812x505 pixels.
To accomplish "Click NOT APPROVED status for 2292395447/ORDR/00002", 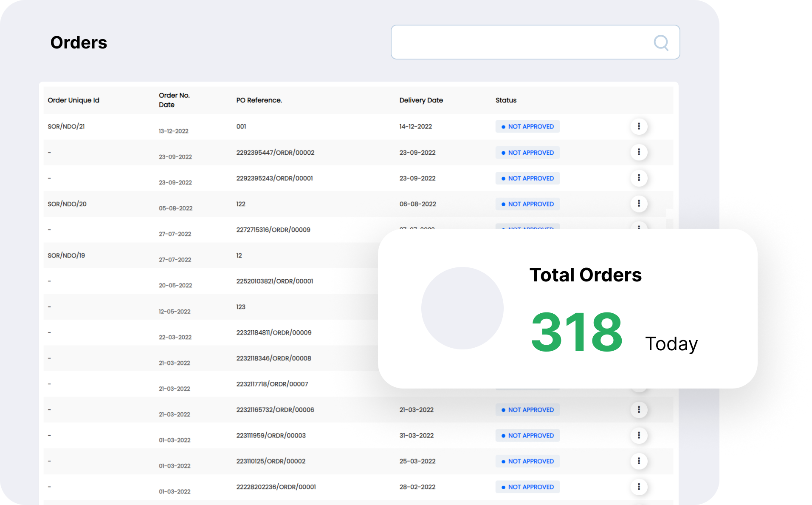I will pos(527,153).
